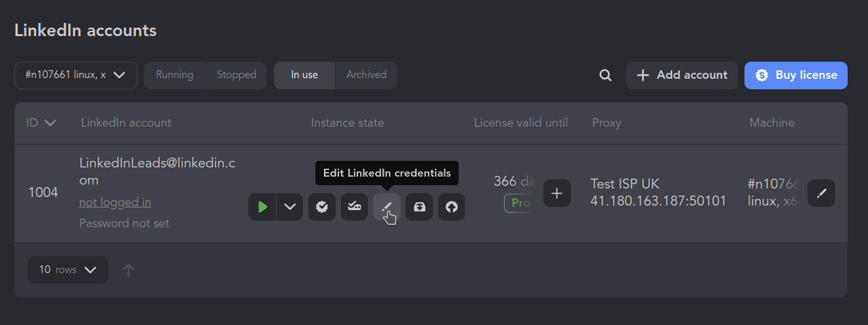868x325 pixels.
Task: Click the verified badge checkmark icon
Action: (x=322, y=207)
